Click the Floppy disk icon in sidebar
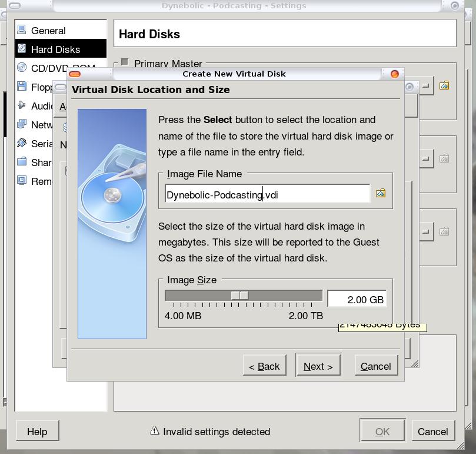This screenshot has height=454, width=476. [22, 87]
